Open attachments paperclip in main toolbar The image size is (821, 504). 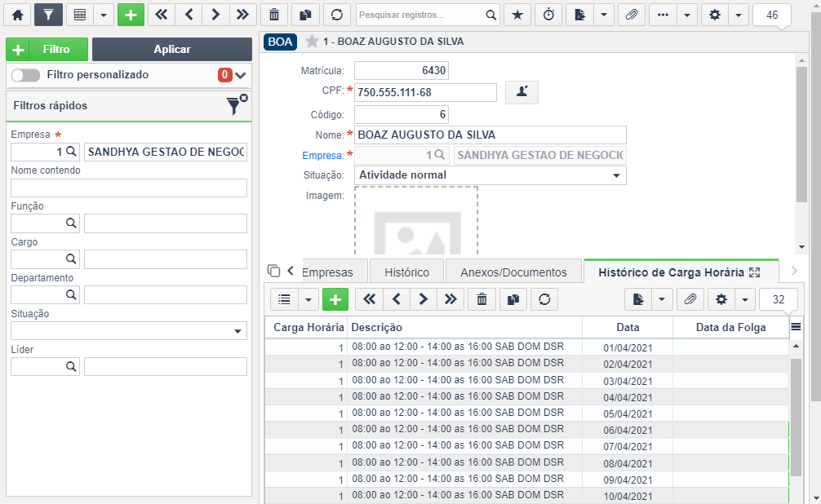tap(632, 15)
